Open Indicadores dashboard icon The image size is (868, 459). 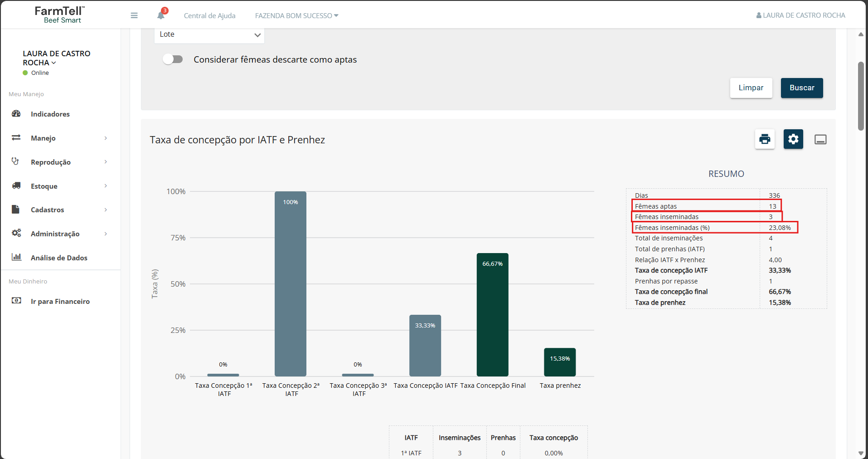16,114
